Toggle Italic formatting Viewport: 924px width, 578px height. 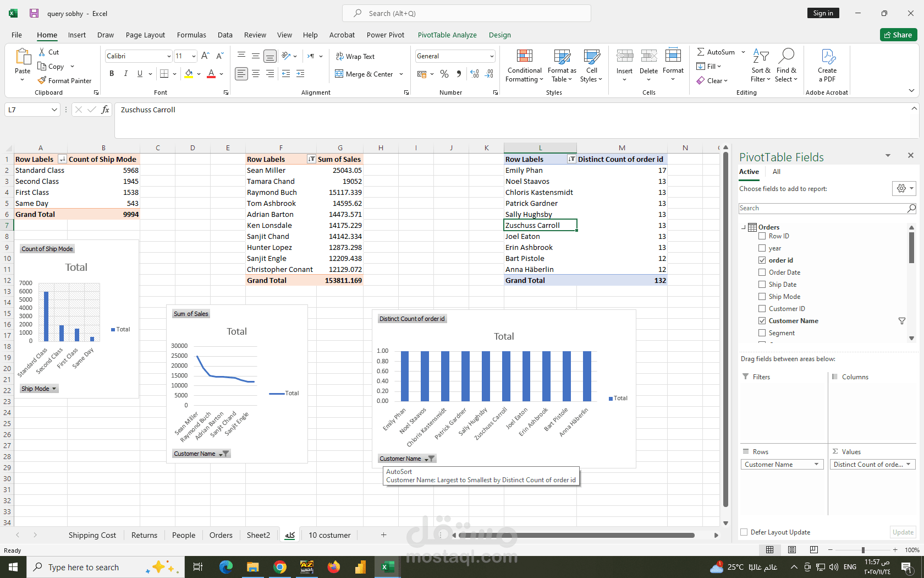[x=125, y=73]
